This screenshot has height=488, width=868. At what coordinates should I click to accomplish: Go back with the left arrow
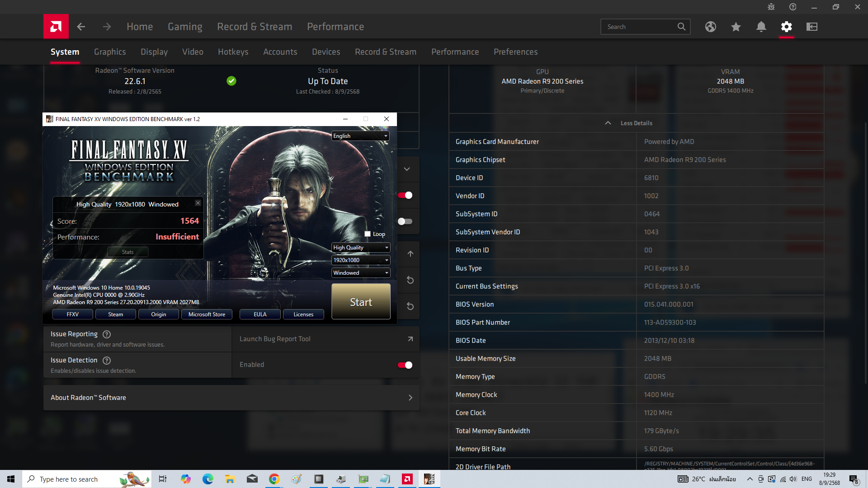(x=81, y=27)
